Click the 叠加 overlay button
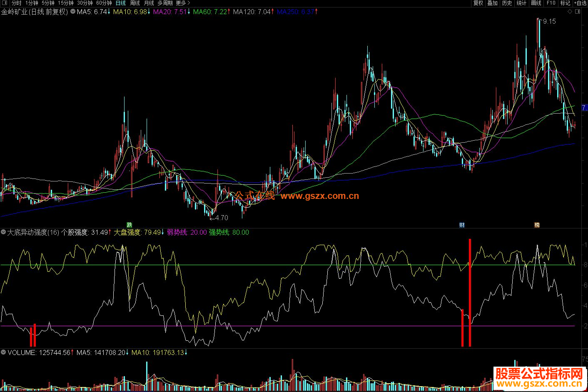 click(x=493, y=3)
